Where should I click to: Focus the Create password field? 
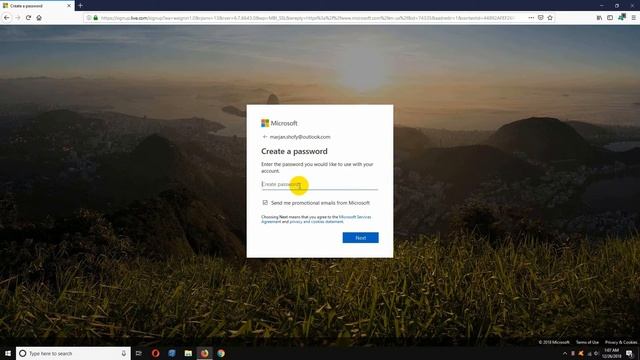pos(320,184)
